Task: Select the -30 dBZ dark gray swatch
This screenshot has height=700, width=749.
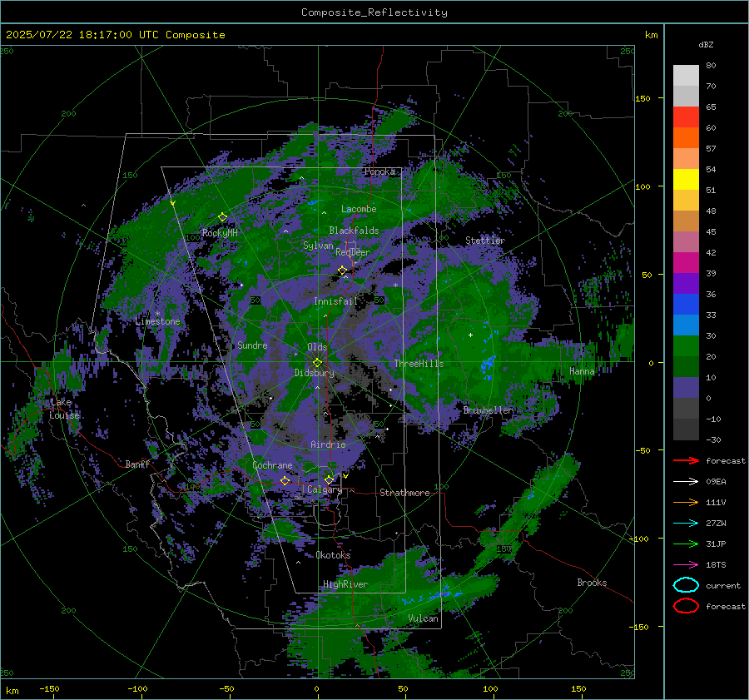Action: pyautogui.click(x=686, y=429)
